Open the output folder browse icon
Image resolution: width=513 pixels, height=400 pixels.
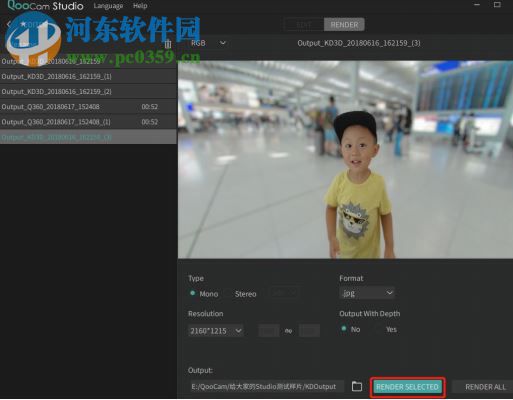[x=357, y=386]
